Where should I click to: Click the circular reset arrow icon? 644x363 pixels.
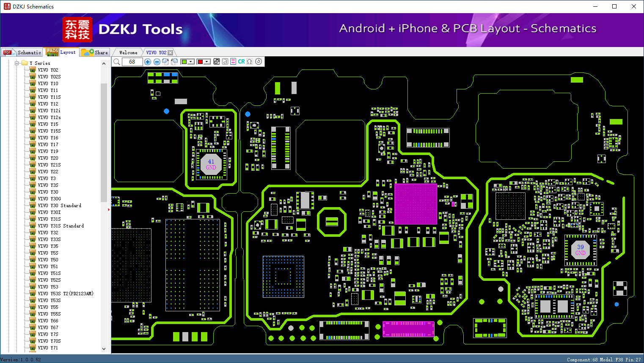point(259,61)
